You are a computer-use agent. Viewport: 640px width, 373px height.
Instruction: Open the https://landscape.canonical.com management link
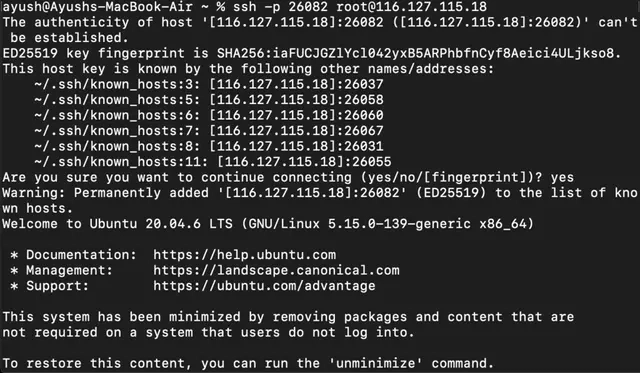[276, 271]
